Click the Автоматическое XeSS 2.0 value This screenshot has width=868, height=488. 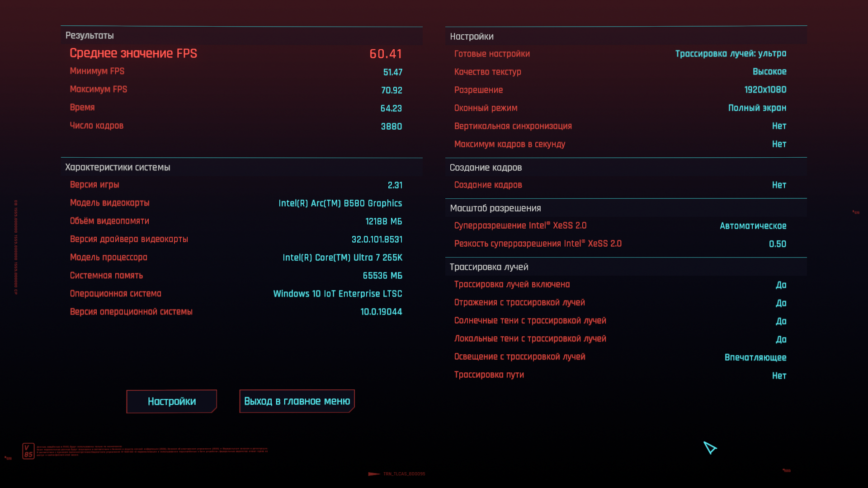753,226
